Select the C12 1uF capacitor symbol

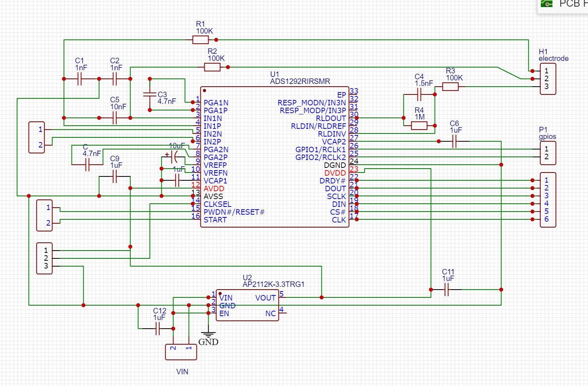coord(158,329)
